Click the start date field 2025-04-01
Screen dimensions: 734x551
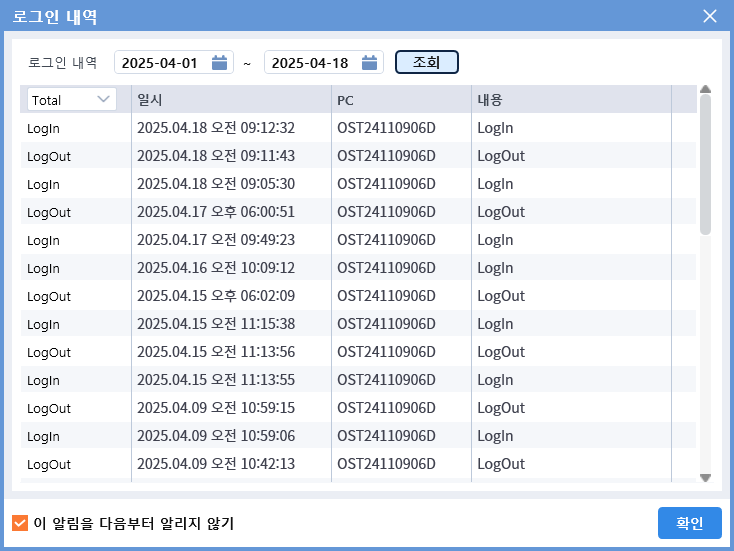point(160,63)
